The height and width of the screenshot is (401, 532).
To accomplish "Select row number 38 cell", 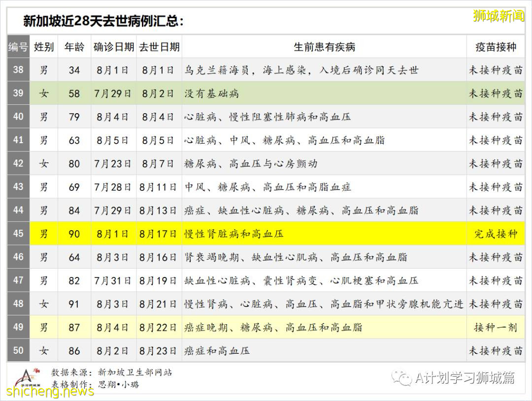I will pyautogui.click(x=18, y=70).
